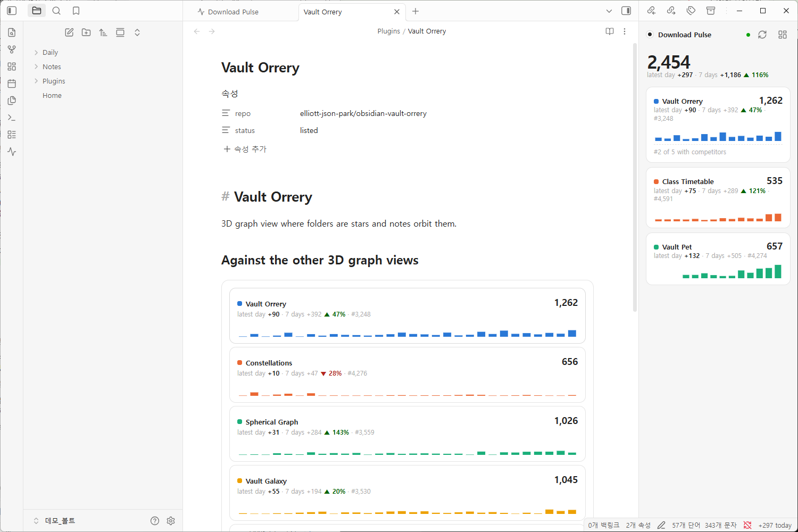Create a new note
This screenshot has height=532, width=798.
(x=69, y=32)
